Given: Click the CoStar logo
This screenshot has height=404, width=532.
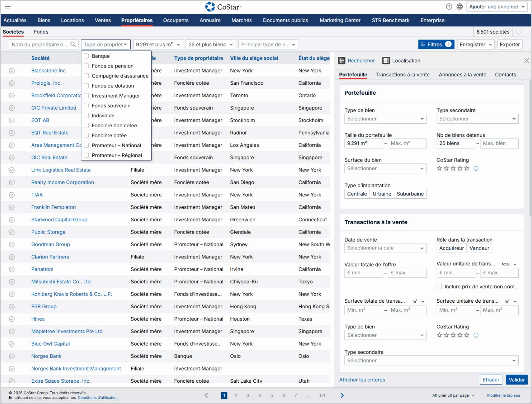Looking at the screenshot, I should point(223,7).
